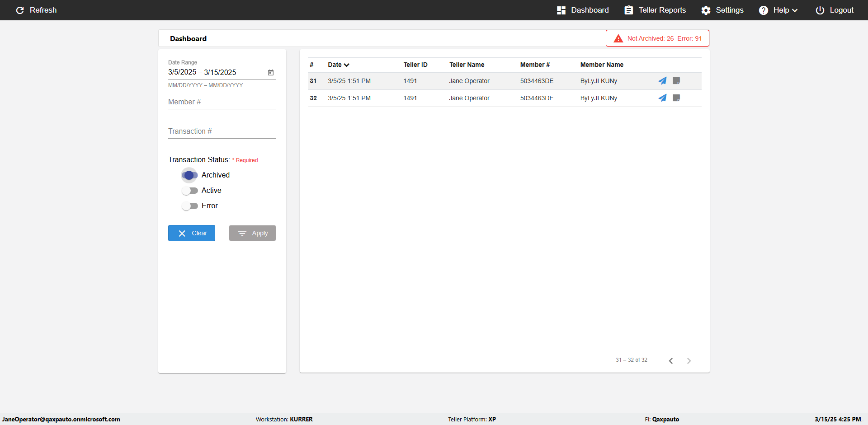Click the Refresh circular arrow icon
This screenshot has height=425, width=868.
point(20,10)
